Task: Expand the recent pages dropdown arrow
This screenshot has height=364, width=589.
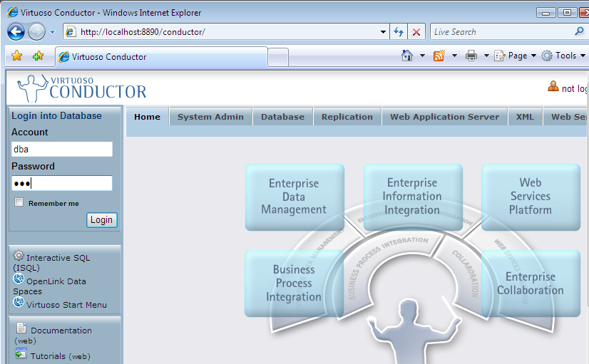Action: click(52, 33)
